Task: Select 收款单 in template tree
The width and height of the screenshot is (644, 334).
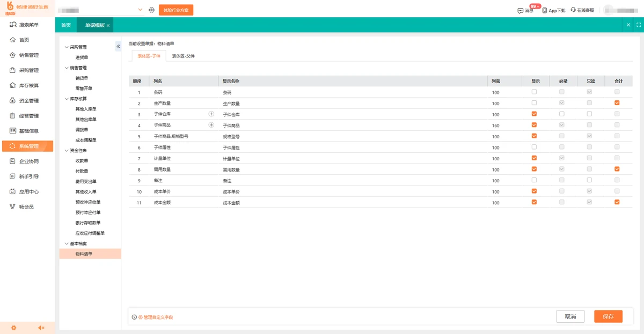Action: 82,161
